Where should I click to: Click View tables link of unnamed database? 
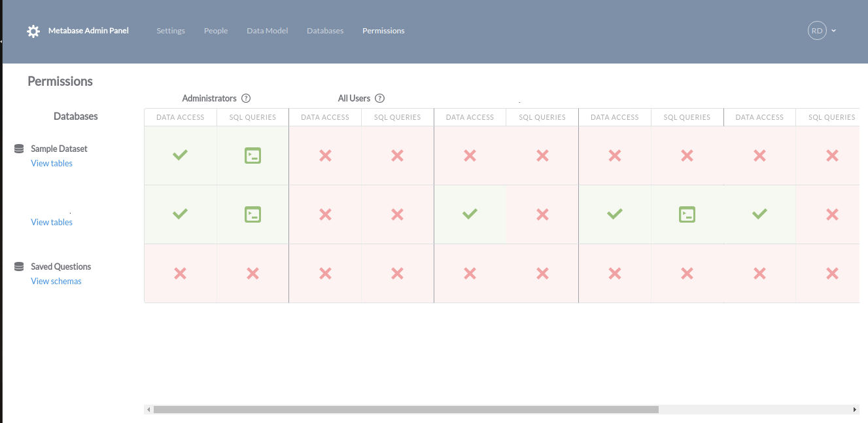[52, 223]
